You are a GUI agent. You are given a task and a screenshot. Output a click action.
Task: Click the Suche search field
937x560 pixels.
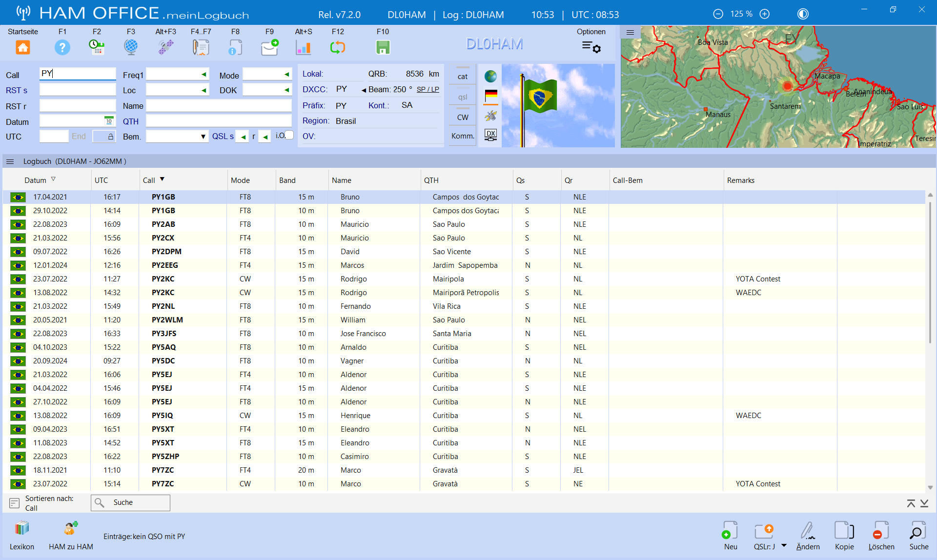(x=130, y=502)
